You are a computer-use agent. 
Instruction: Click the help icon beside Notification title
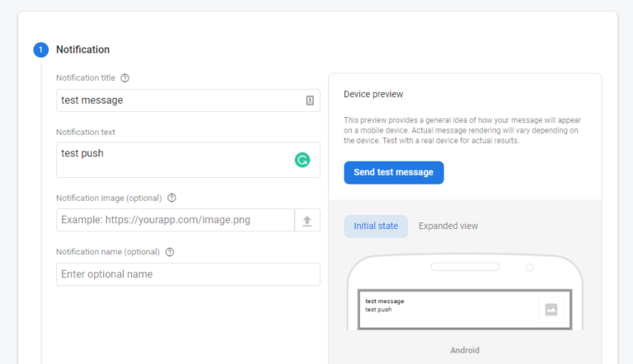pyautogui.click(x=125, y=78)
